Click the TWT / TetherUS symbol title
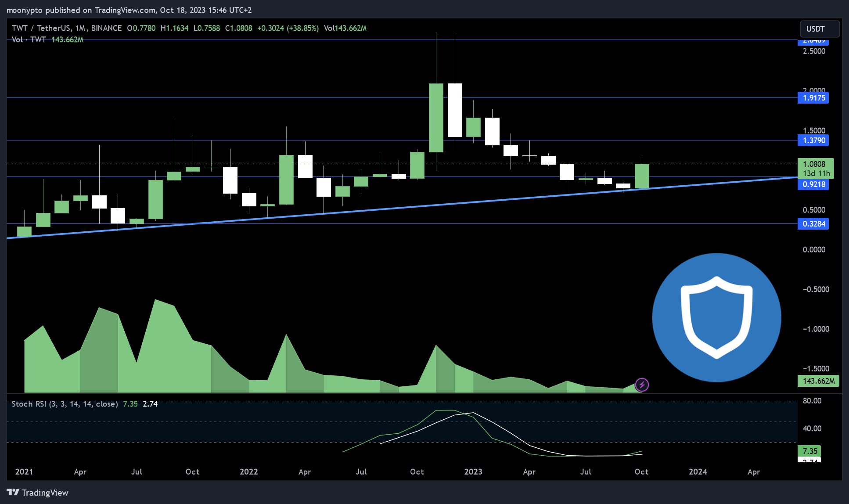The width and height of the screenshot is (849, 504). pyautogui.click(x=66, y=28)
